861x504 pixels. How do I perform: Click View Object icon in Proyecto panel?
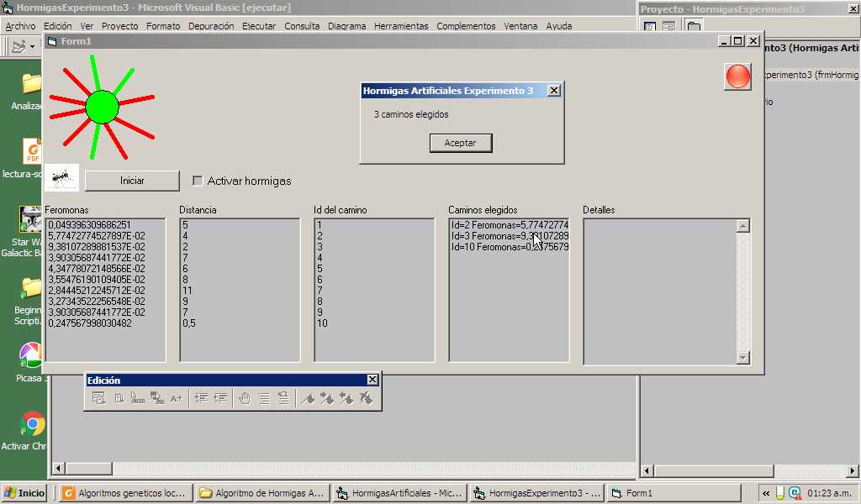point(668,26)
